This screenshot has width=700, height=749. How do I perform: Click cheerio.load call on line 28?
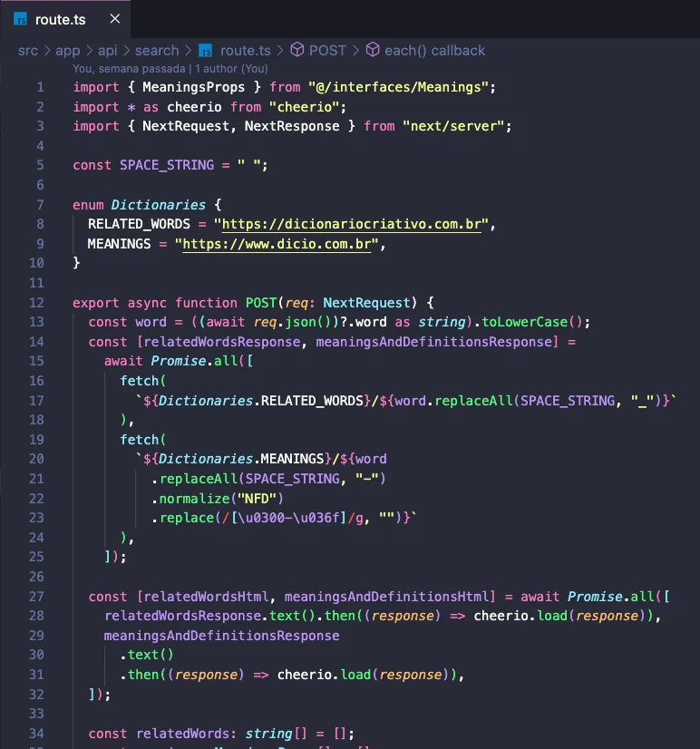(520, 616)
